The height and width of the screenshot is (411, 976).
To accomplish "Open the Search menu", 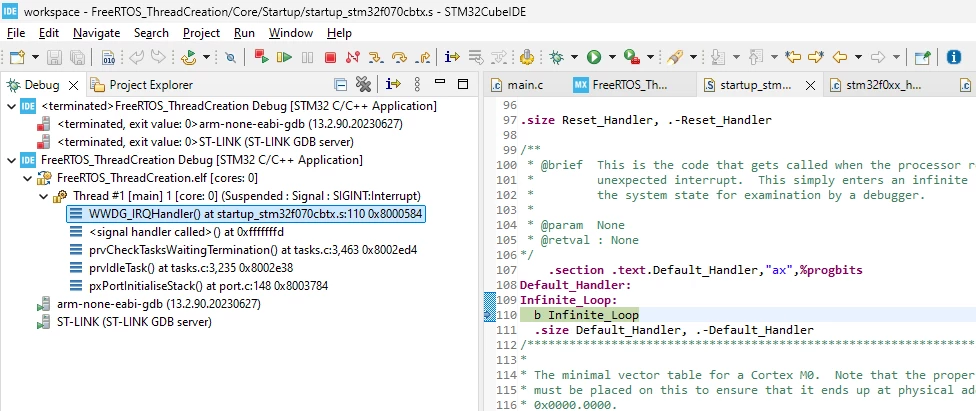I will click(151, 33).
